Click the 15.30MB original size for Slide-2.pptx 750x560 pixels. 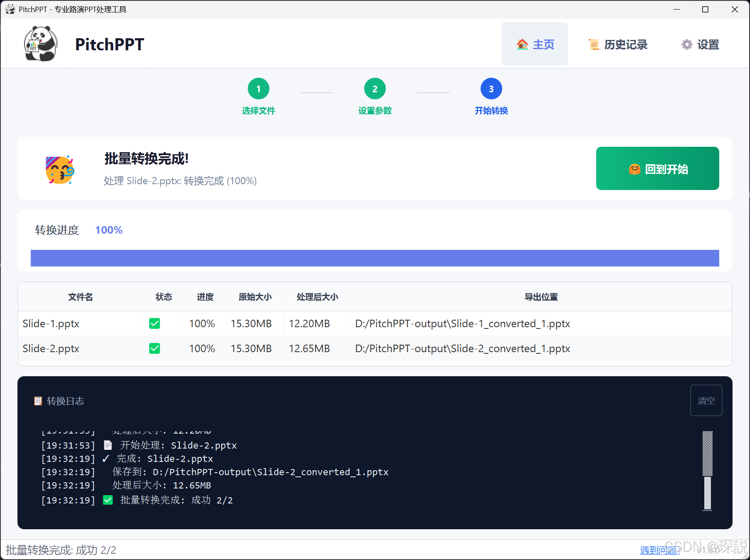[x=255, y=348]
